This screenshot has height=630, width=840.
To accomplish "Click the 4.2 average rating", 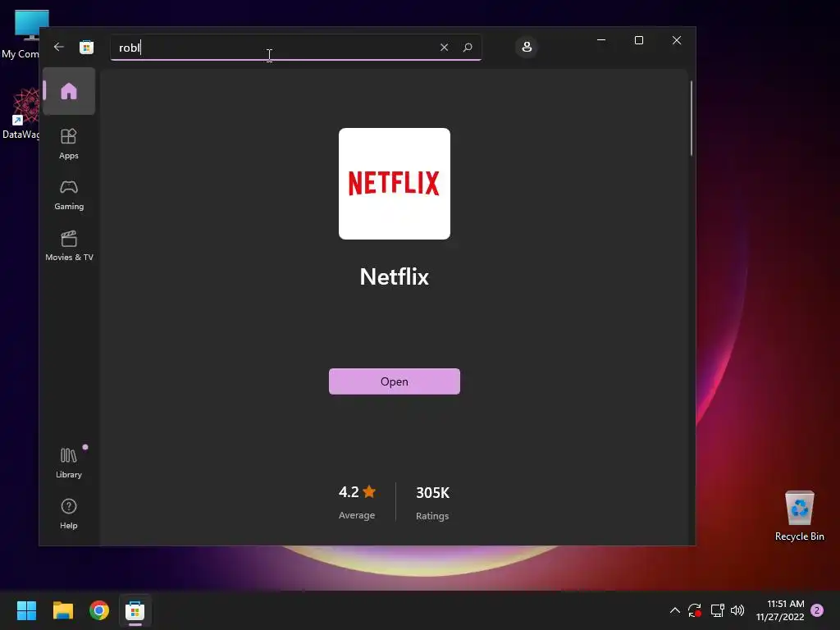I will [x=357, y=492].
